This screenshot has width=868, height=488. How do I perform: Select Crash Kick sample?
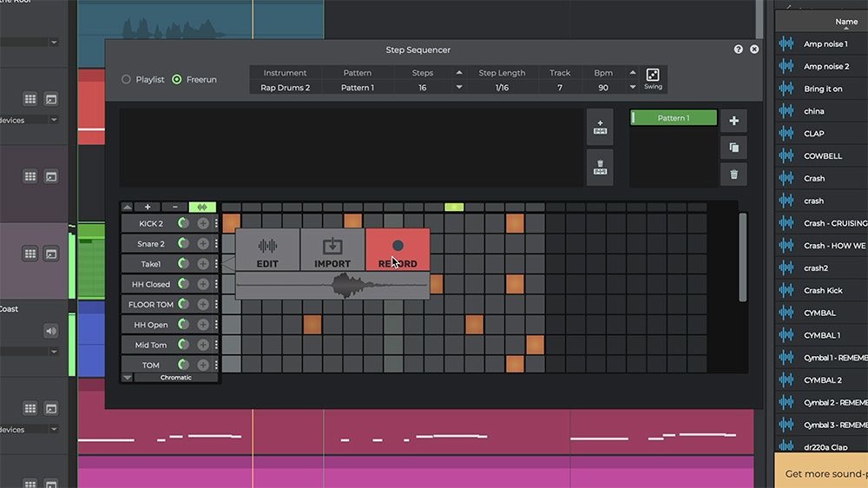tap(821, 290)
